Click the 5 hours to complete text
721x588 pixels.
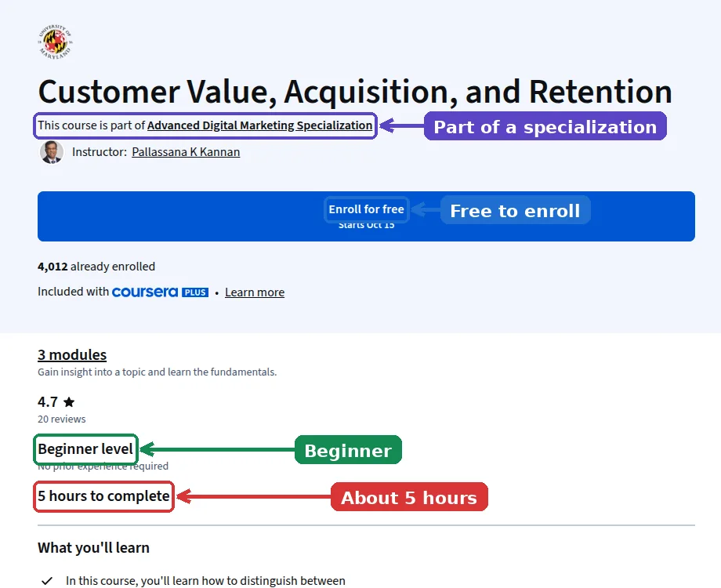pyautogui.click(x=104, y=496)
